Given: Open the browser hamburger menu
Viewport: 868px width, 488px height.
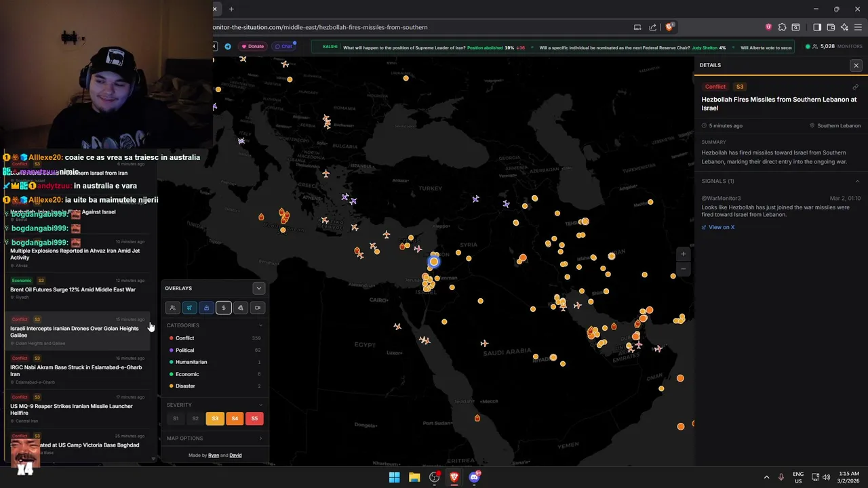Looking at the screenshot, I should click(859, 27).
